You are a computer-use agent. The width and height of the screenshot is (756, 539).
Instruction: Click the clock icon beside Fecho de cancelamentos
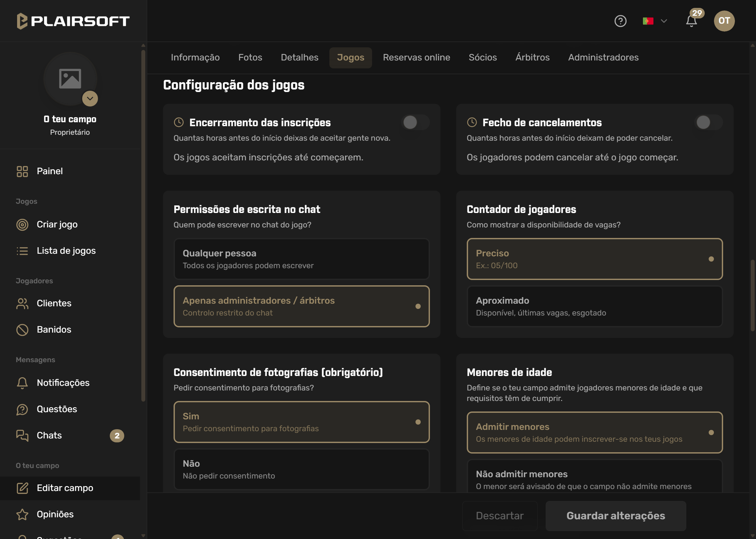472,123
